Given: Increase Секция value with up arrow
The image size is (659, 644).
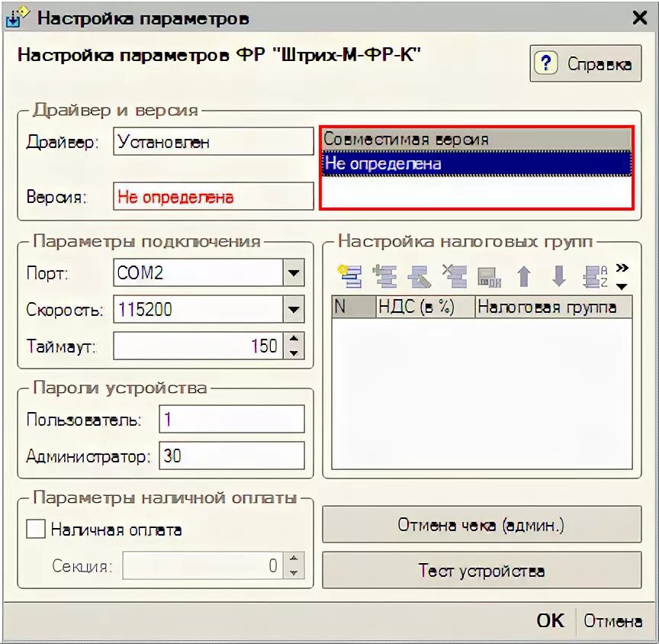Looking at the screenshot, I should (x=294, y=559).
